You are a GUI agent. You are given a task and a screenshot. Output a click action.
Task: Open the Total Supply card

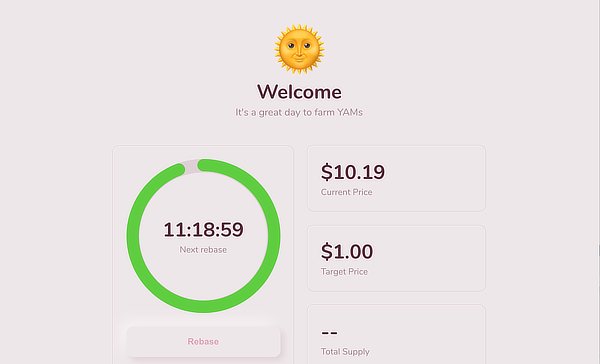[x=396, y=335]
